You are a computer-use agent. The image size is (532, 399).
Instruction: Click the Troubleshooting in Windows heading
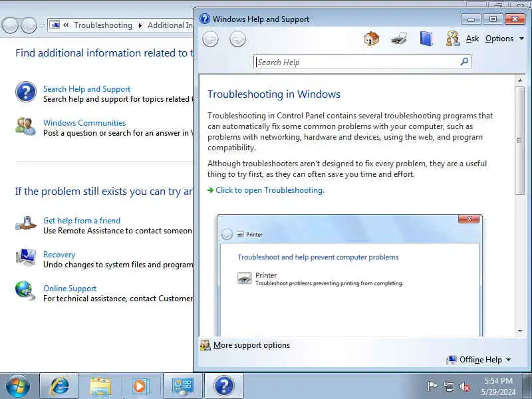274,94
